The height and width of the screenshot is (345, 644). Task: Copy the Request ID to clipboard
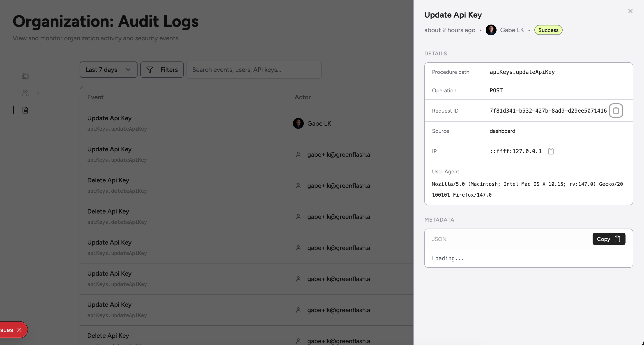616,111
